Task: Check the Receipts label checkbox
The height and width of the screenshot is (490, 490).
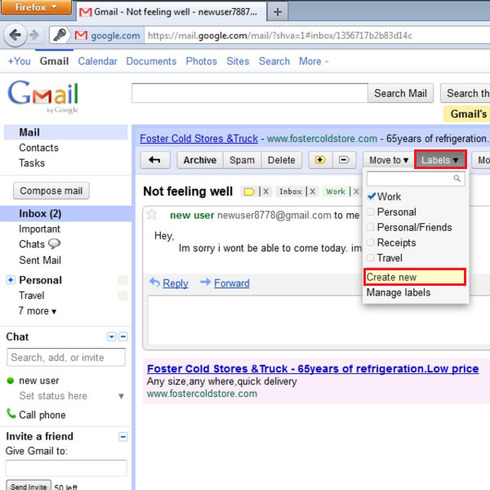Action: coord(370,242)
